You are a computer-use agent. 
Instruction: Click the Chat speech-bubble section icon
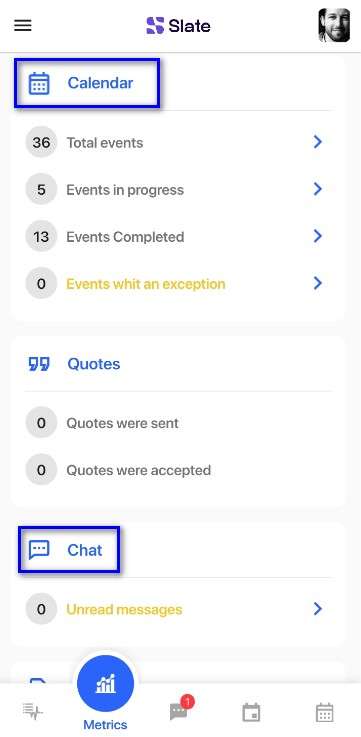39,549
